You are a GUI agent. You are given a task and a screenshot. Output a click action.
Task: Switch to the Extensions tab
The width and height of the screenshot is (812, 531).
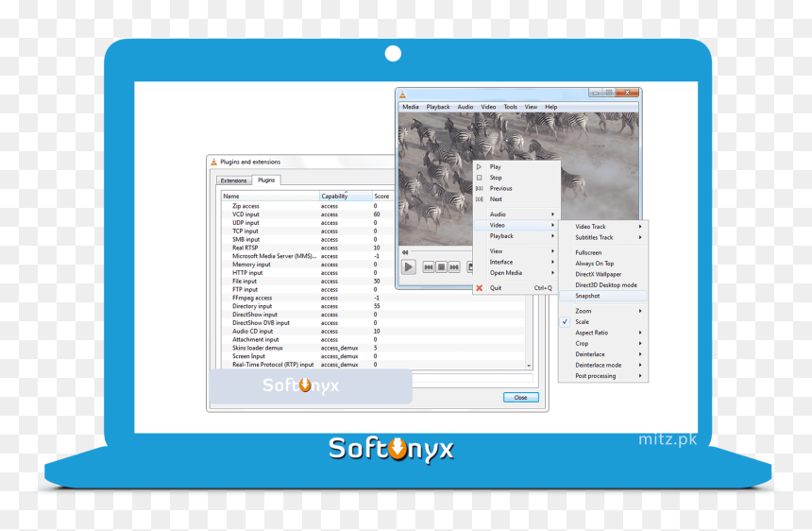(233, 180)
